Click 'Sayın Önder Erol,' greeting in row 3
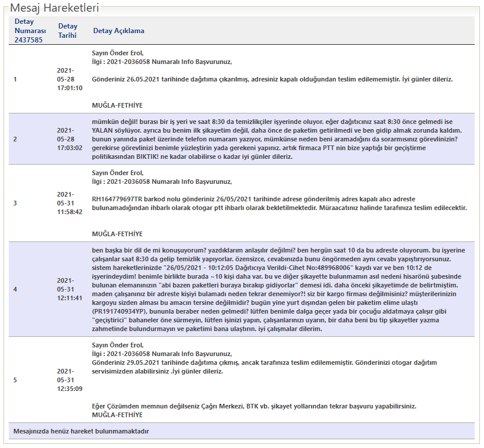The height and width of the screenshot is (448, 484). coord(118,173)
